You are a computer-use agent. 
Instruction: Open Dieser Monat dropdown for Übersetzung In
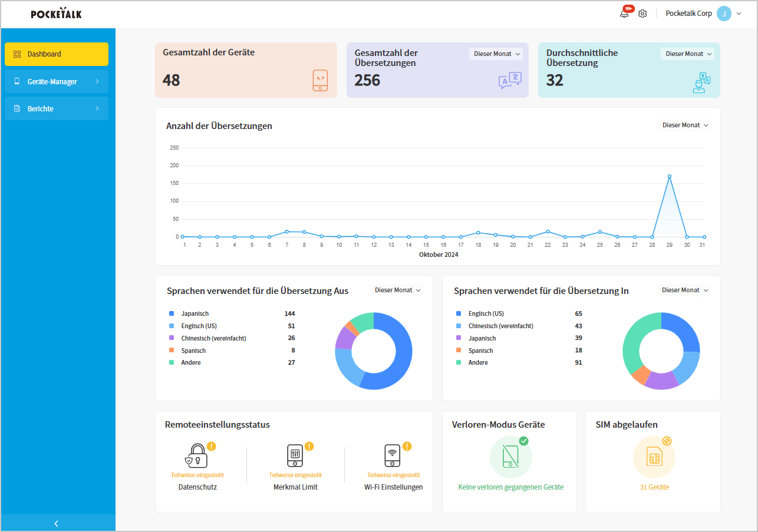pyautogui.click(x=684, y=290)
